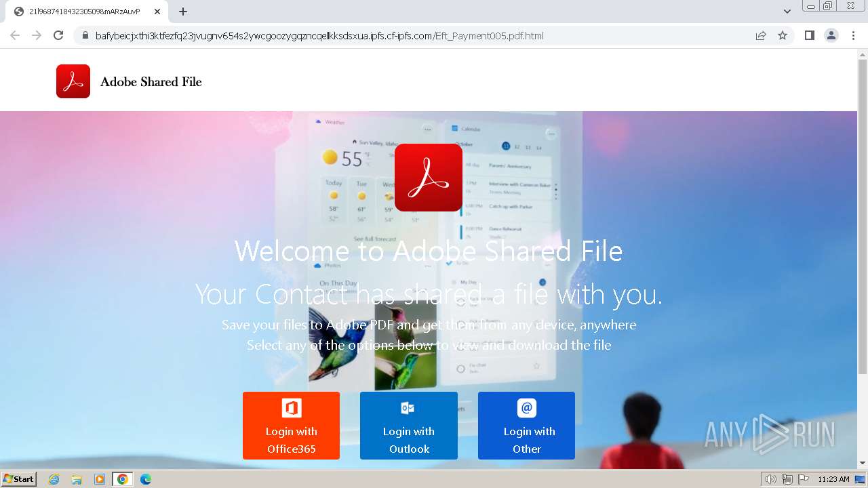
Task: Click the scrollbar down arrow
Action: click(863, 464)
